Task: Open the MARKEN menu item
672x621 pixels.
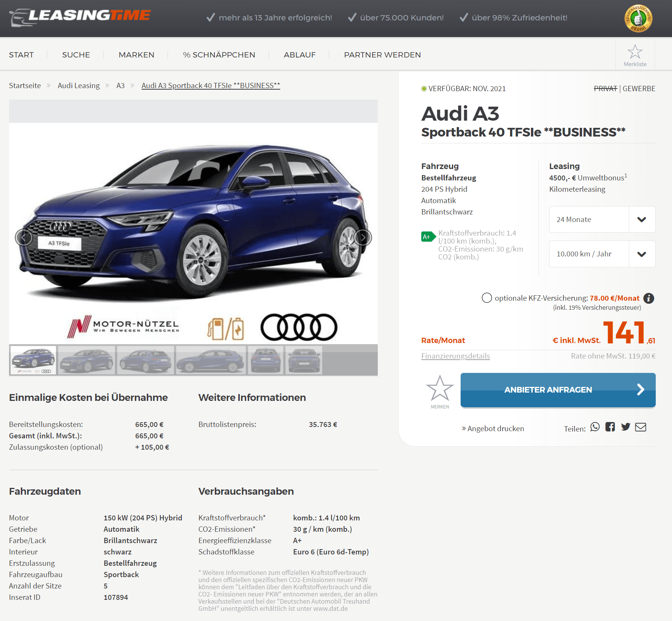Action: (x=137, y=55)
